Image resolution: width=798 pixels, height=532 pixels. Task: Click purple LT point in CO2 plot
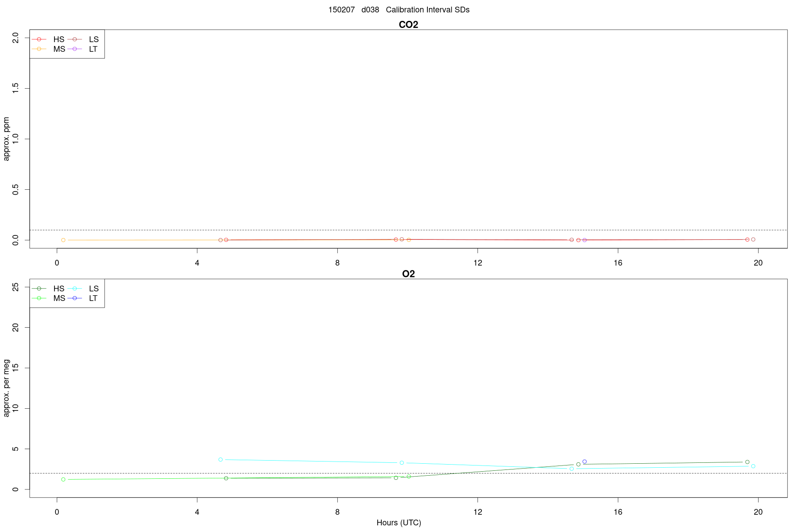pos(585,240)
